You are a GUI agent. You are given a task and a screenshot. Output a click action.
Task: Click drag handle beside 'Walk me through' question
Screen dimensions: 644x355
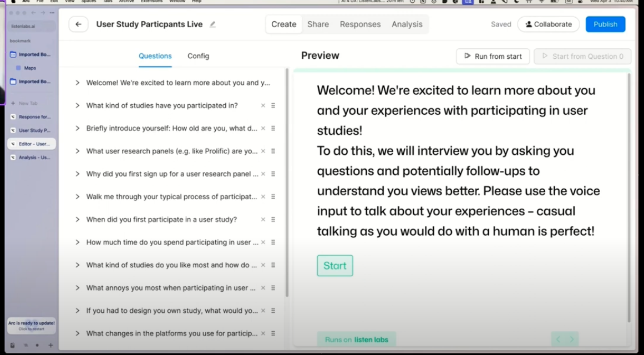273,197
